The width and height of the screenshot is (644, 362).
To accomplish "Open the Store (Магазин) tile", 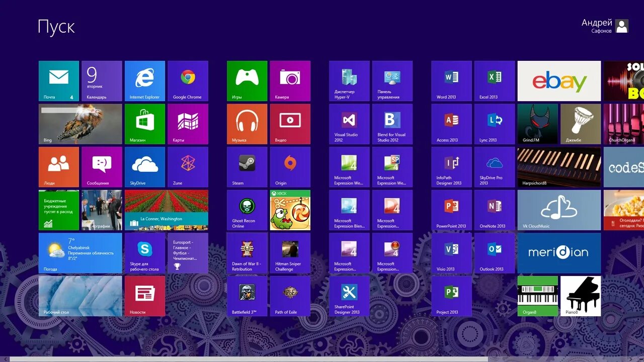I will tap(145, 124).
